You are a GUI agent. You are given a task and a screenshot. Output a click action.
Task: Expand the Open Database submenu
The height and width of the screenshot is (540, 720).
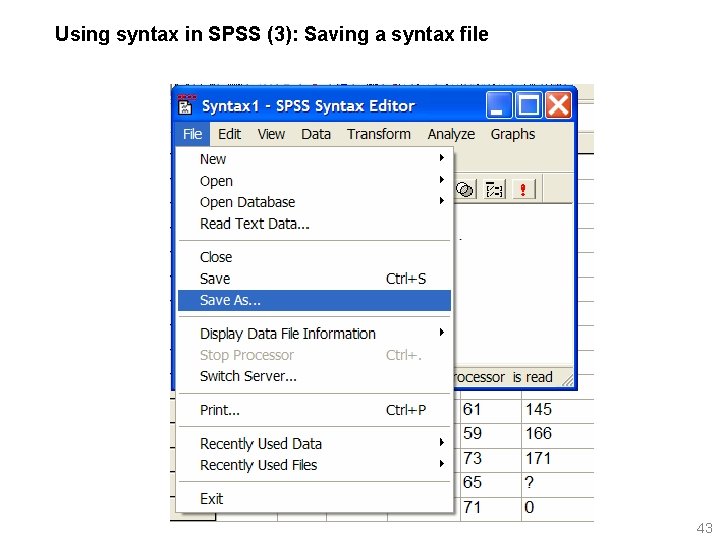point(315,202)
